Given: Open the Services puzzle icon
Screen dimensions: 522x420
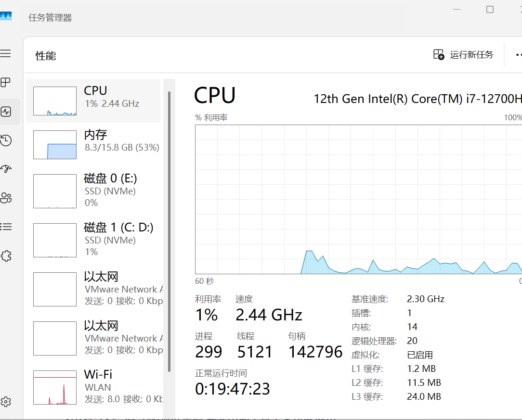Looking at the screenshot, I should (x=6, y=256).
